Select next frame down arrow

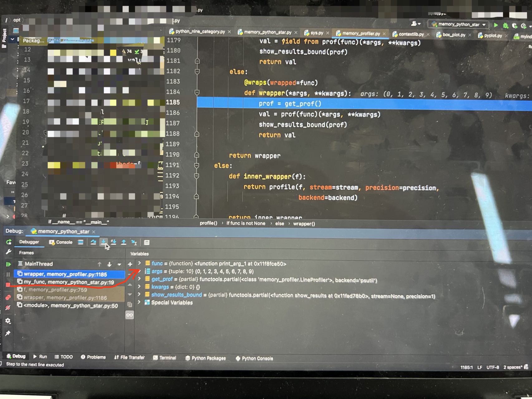(109, 264)
